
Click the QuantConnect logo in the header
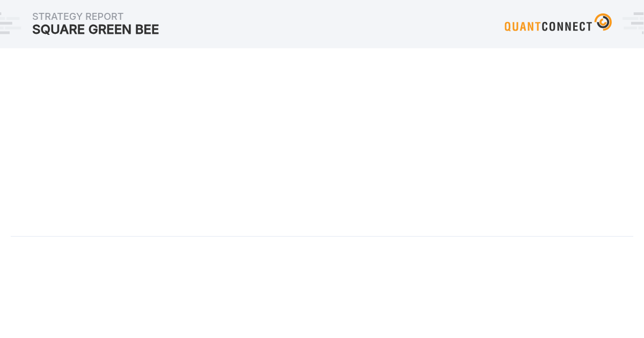pyautogui.click(x=558, y=23)
